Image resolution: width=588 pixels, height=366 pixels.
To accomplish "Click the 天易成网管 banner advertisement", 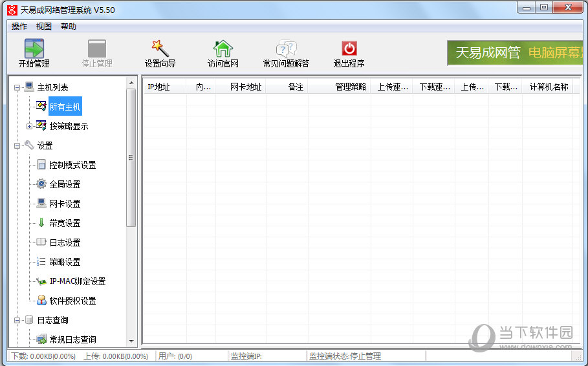I will pyautogui.click(x=516, y=52).
